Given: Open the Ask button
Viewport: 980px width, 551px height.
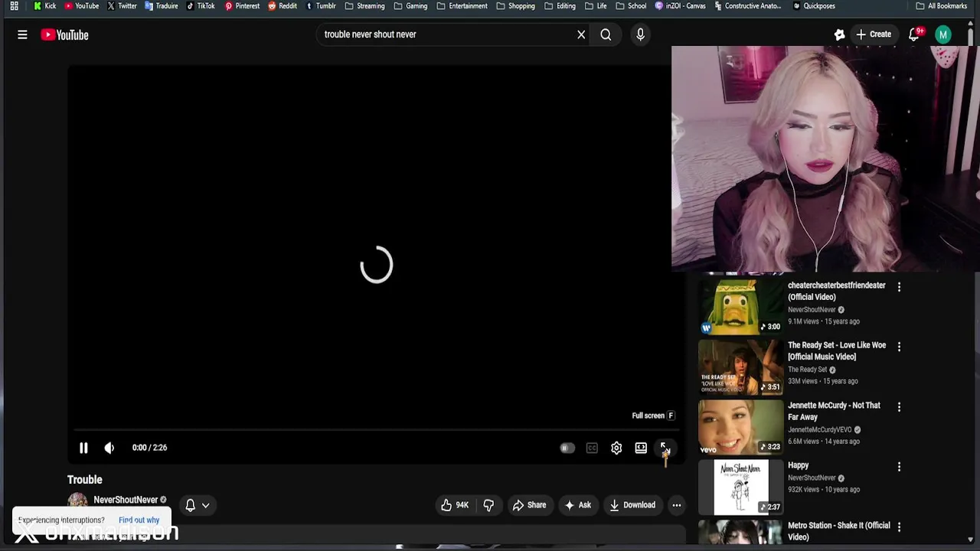Looking at the screenshot, I should (x=577, y=505).
